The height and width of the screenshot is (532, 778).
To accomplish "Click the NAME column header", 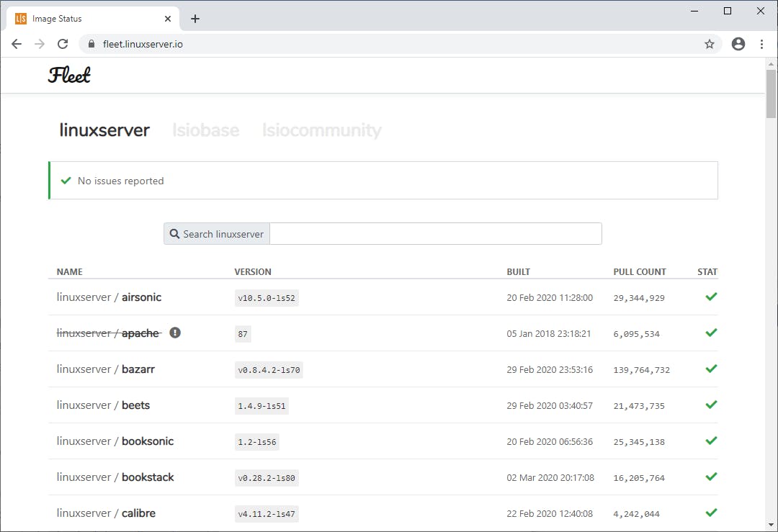I will coord(69,271).
